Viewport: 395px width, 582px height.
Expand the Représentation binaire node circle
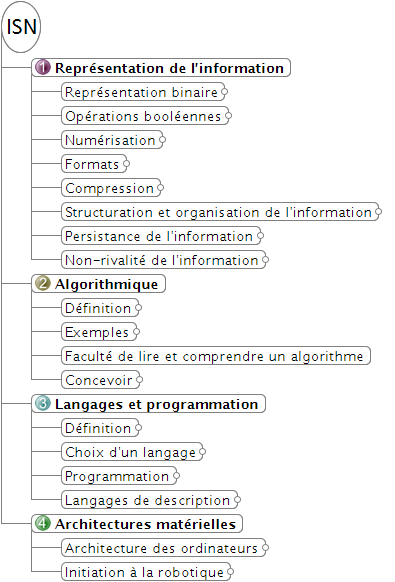point(224,92)
